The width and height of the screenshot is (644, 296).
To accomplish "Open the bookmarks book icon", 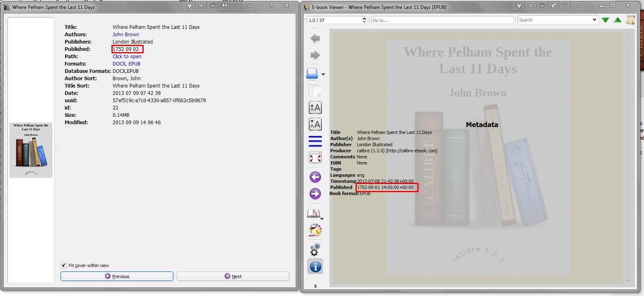I will tap(313, 213).
